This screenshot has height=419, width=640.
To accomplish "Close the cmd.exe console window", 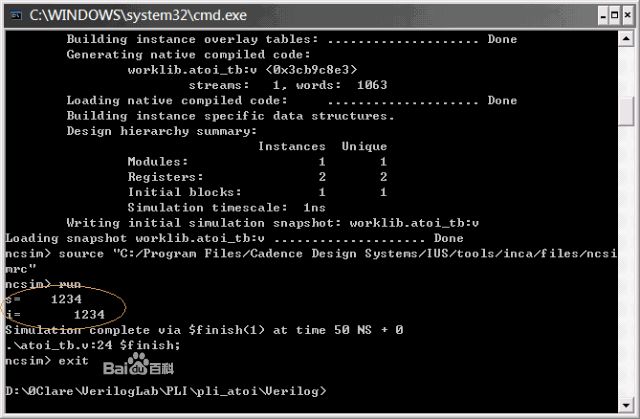I will point(628,16).
